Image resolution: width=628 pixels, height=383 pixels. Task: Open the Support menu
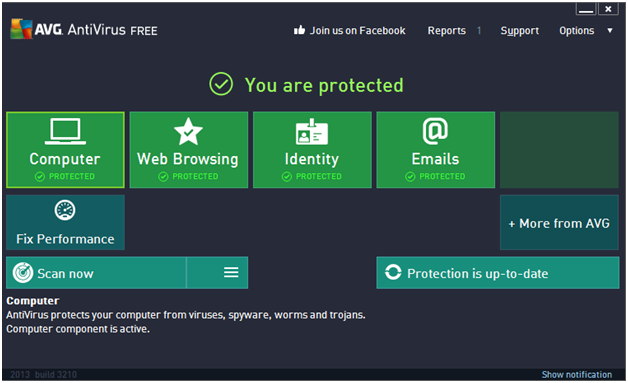click(519, 31)
